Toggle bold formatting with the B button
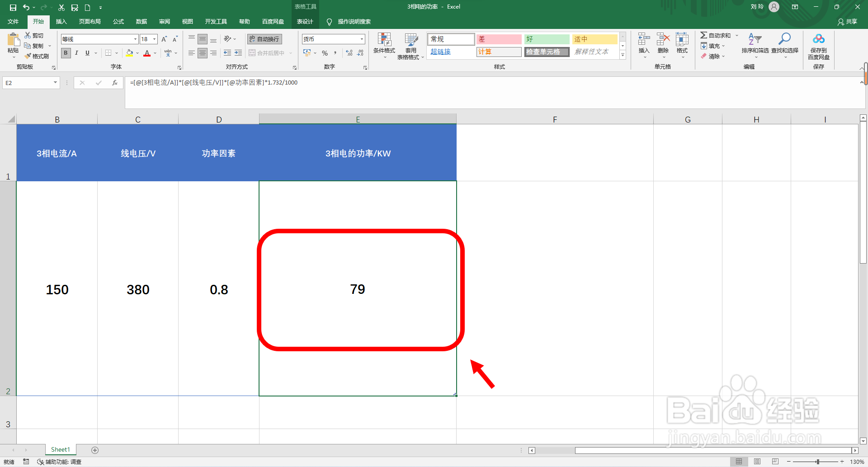The height and width of the screenshot is (467, 868). click(x=66, y=53)
